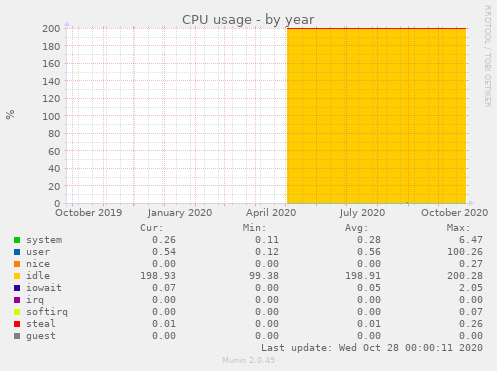The height and width of the screenshot is (371, 497).
Task: Click the Munin 2.0.49 footer text
Action: click(248, 360)
